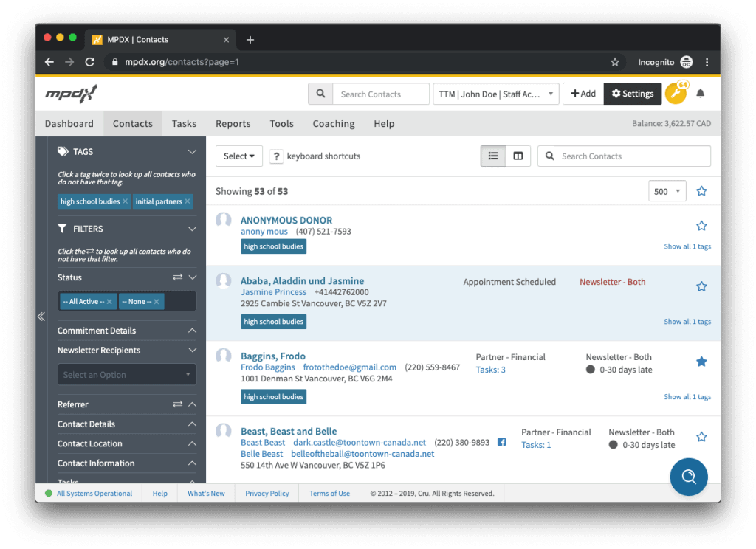Unstar the Baggins, Frodo contact
The height and width of the screenshot is (549, 756).
pyautogui.click(x=701, y=362)
